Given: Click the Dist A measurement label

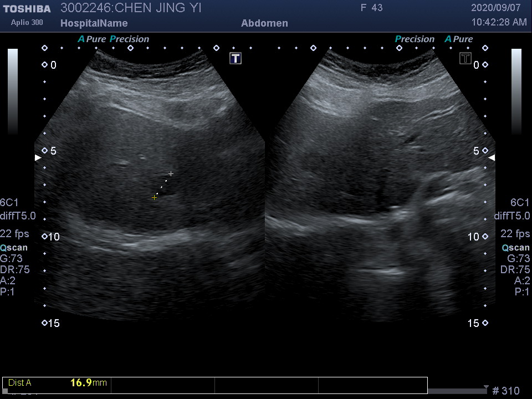Looking at the screenshot, I should click(20, 383).
